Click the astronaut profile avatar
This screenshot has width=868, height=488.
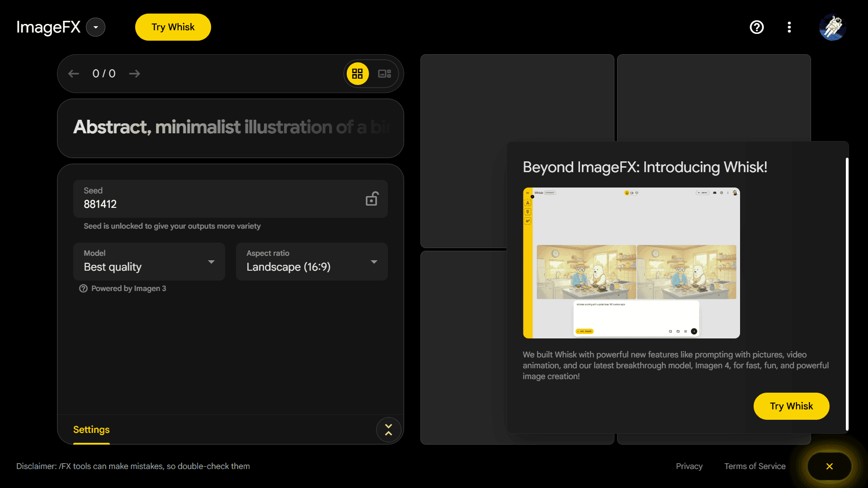point(832,27)
